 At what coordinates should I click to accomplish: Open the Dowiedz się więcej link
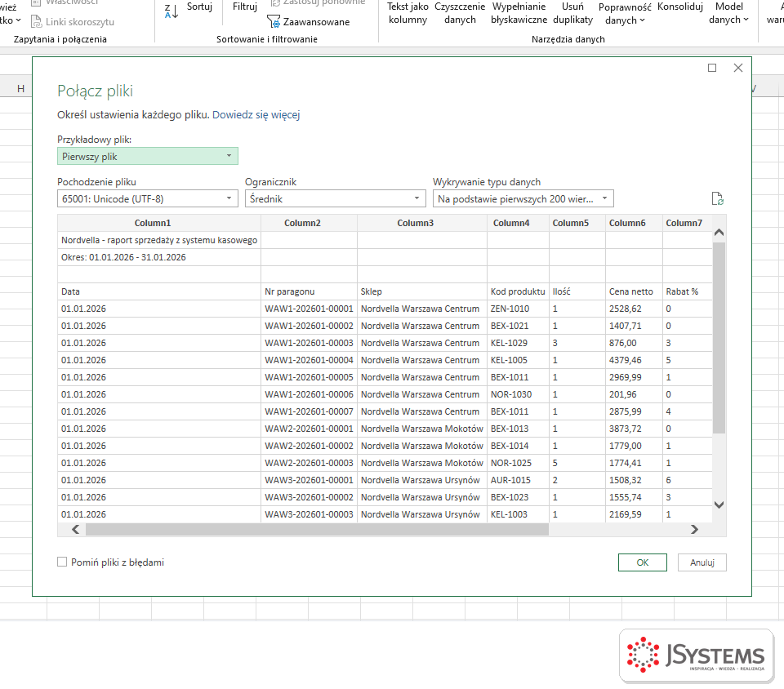256,115
